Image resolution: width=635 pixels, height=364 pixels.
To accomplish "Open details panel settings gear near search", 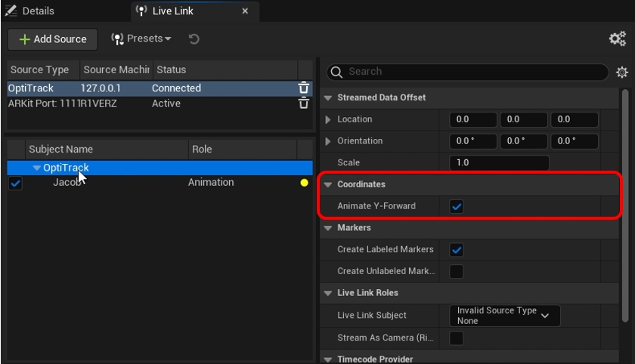I will pyautogui.click(x=621, y=72).
